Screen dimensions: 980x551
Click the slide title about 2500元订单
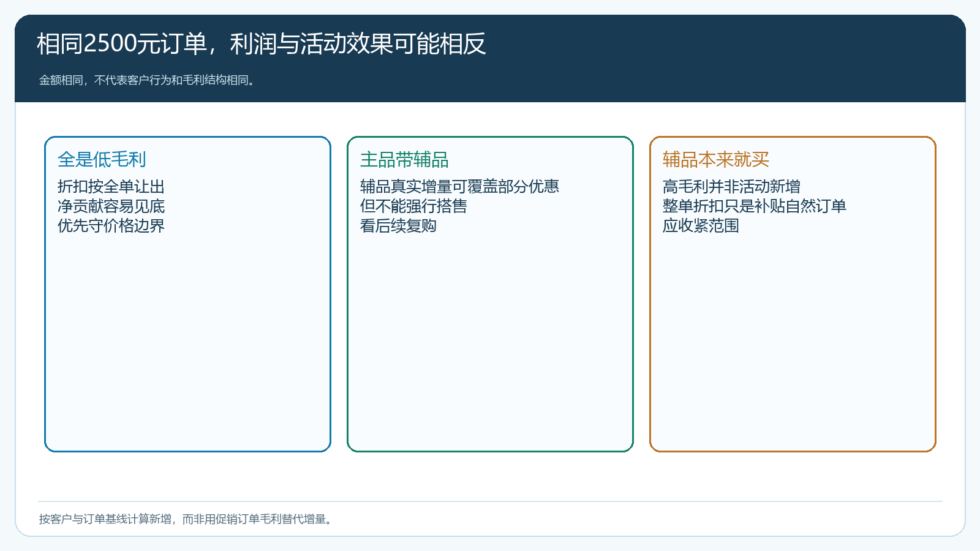point(262,44)
